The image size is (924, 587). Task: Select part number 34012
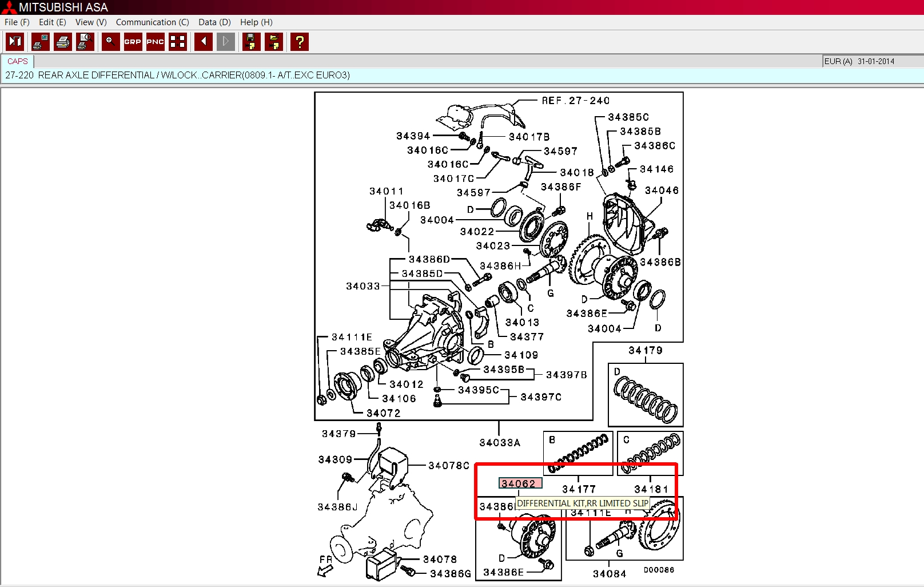tap(407, 384)
